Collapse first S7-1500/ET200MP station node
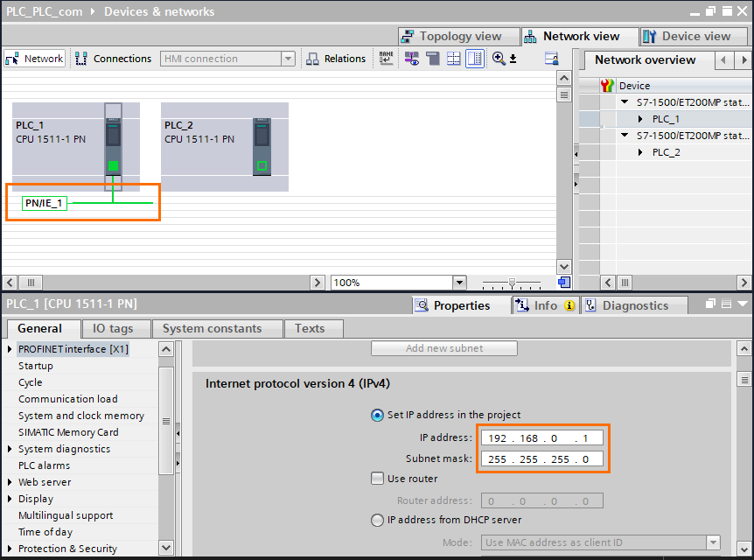The height and width of the screenshot is (560, 754). (625, 102)
